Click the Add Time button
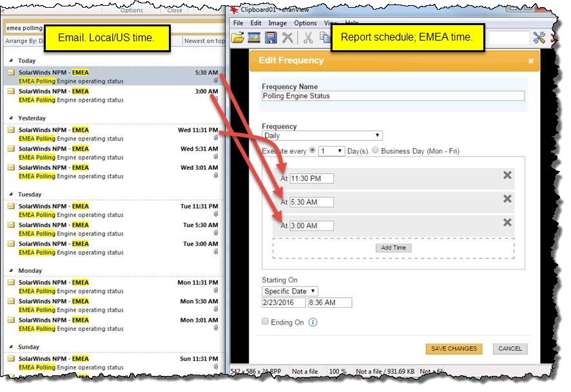This screenshot has height=392, width=571. (x=393, y=248)
